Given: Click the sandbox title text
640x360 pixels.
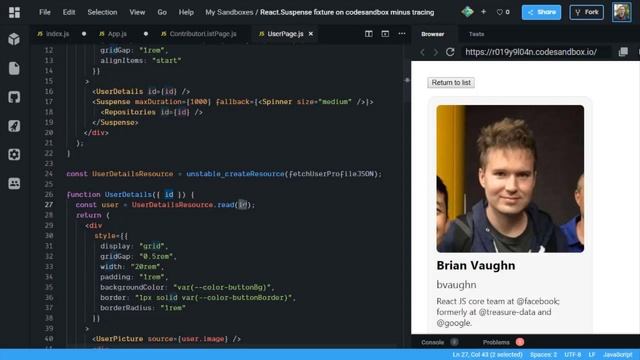Looking at the screenshot, I should (347, 12).
